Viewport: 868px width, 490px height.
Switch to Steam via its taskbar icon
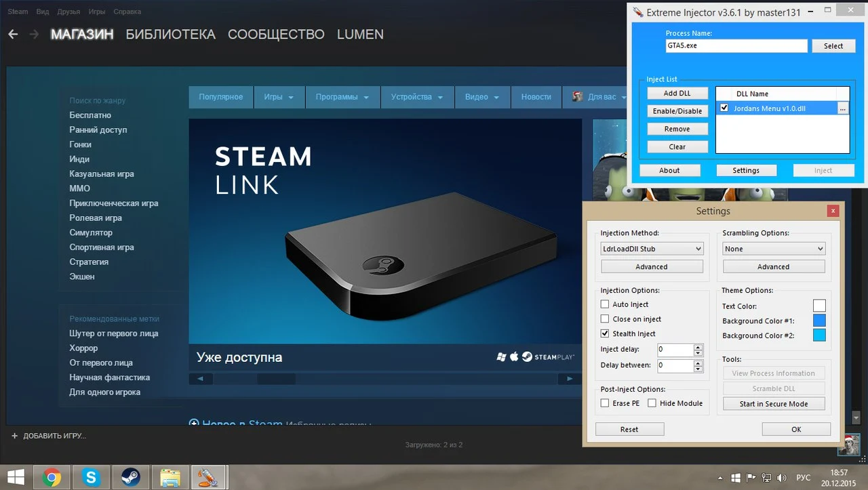point(130,478)
